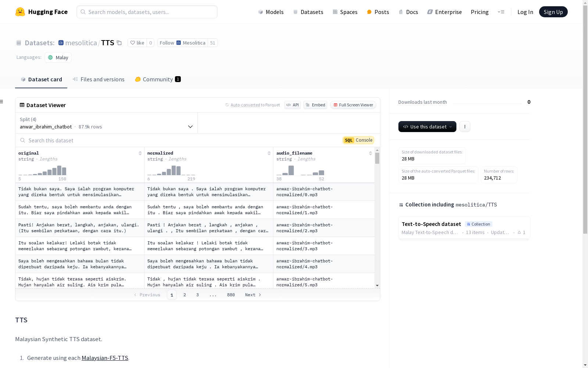The image size is (588, 368).
Task: Click the upvote icon on collection card
Action: 519,233
